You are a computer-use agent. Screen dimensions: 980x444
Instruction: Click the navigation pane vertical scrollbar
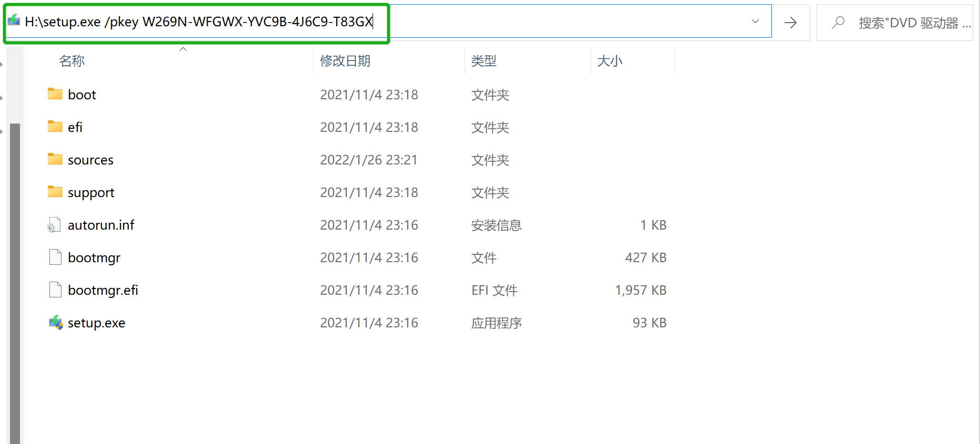pos(15,284)
